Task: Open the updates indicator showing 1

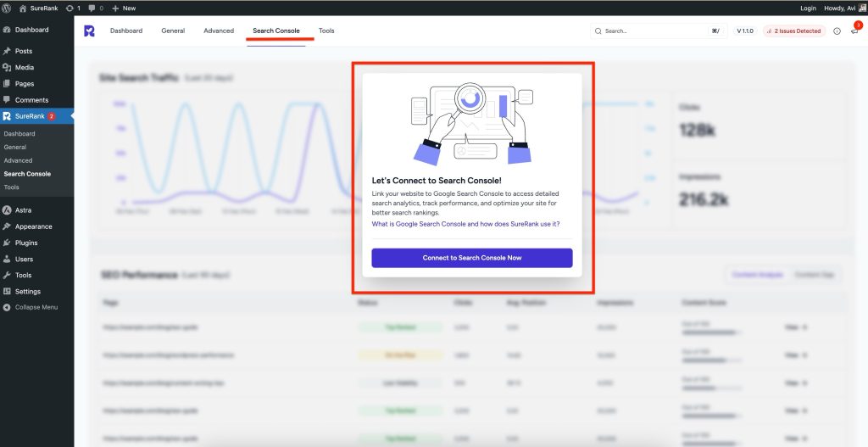Action: pos(73,8)
